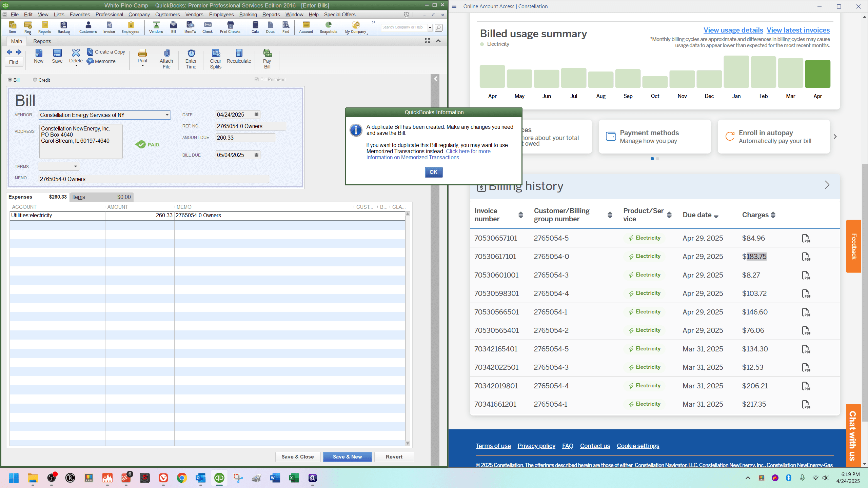Download PDF for invoice 70530657101
Viewport: 868px width, 488px height.
806,238
